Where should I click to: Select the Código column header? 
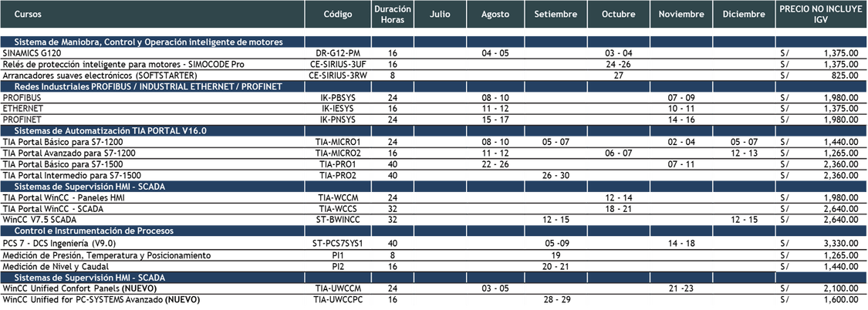coord(337,15)
